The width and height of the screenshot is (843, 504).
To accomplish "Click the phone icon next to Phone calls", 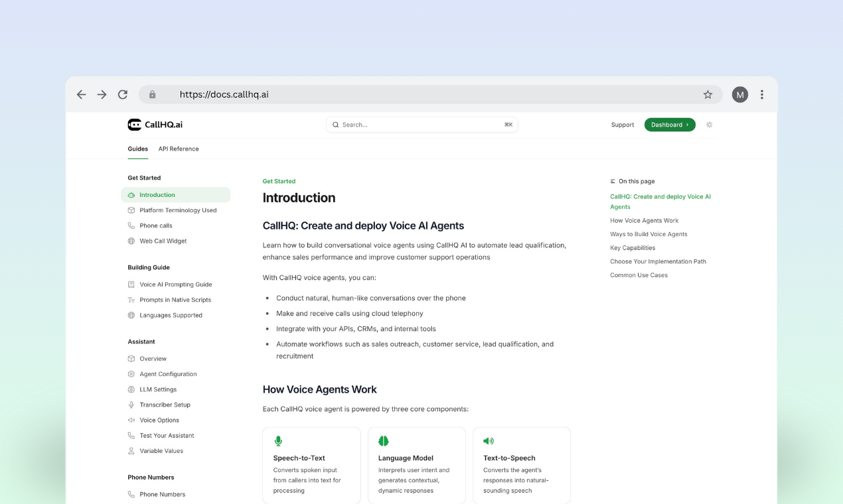I will point(131,225).
